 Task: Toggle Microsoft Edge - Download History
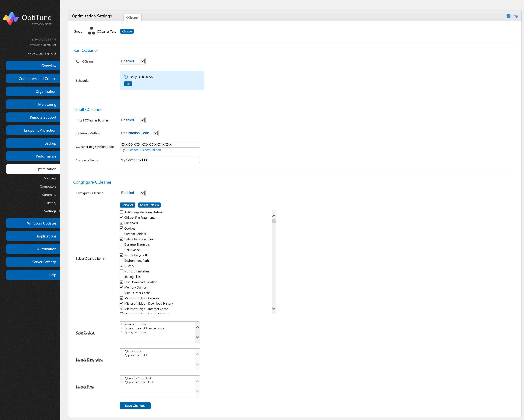pos(121,303)
